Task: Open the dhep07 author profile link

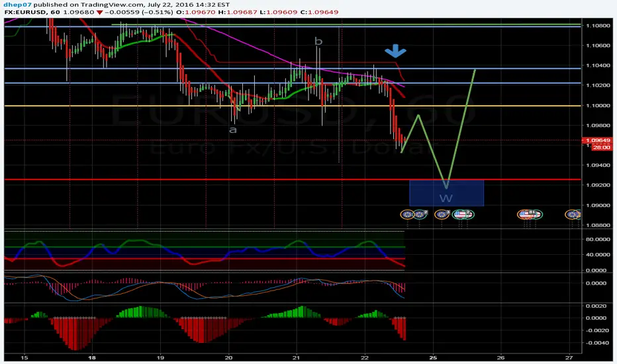Action: point(16,5)
